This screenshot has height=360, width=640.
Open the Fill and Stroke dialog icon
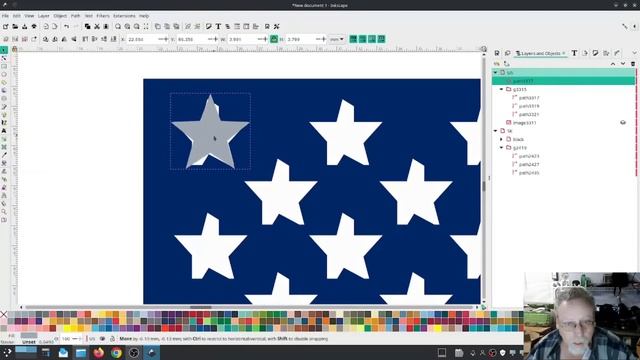coord(209,27)
